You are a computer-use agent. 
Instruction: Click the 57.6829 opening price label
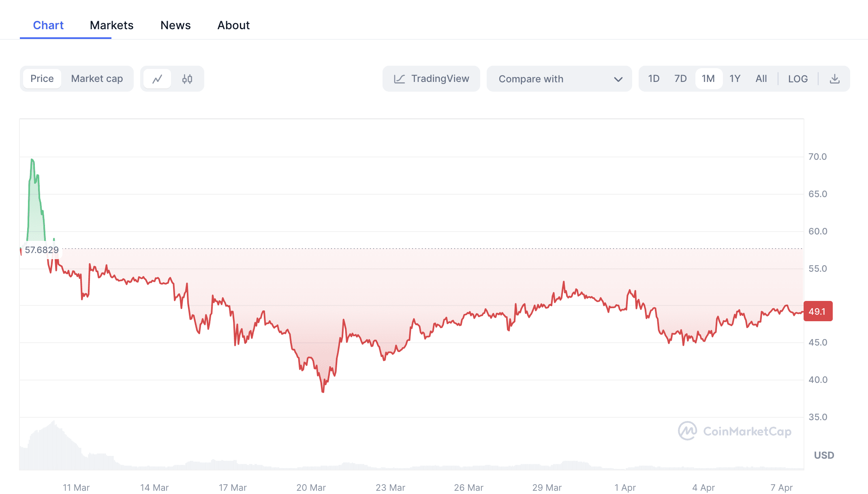click(42, 250)
